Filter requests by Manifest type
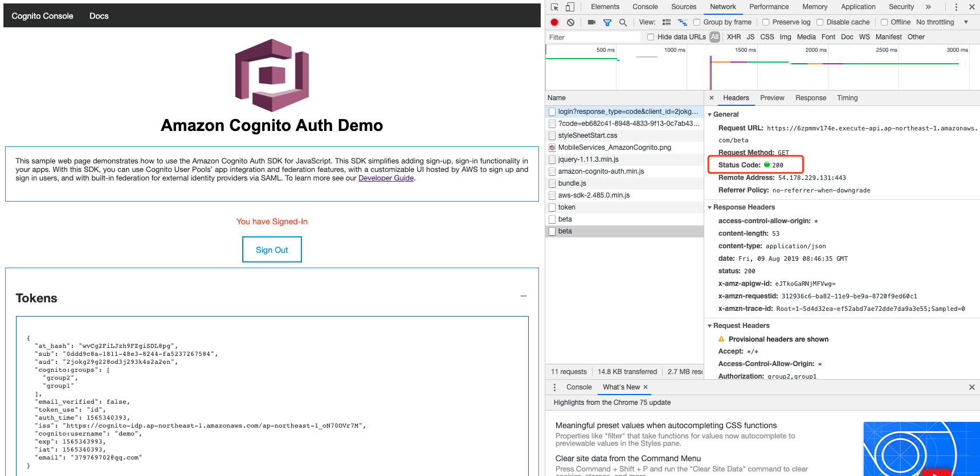The height and width of the screenshot is (476, 980). (888, 37)
